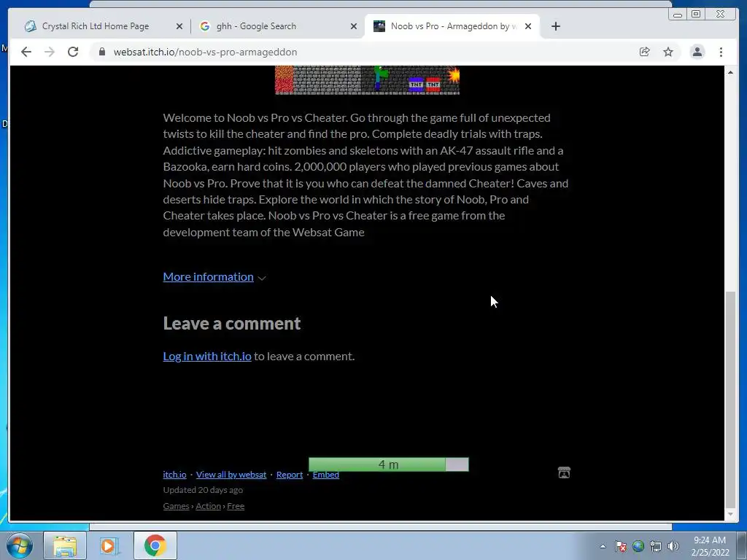Click the Updated 20 days ago text
The width and height of the screenshot is (747, 560).
(x=203, y=490)
